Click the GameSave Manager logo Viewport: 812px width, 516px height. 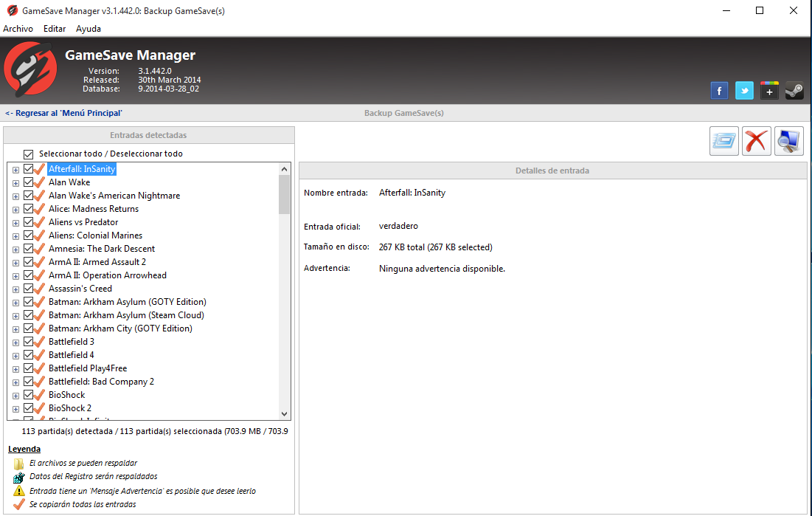(30, 72)
